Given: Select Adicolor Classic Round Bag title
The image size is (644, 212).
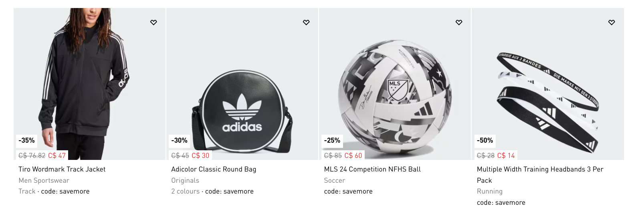Looking at the screenshot, I should [x=214, y=169].
